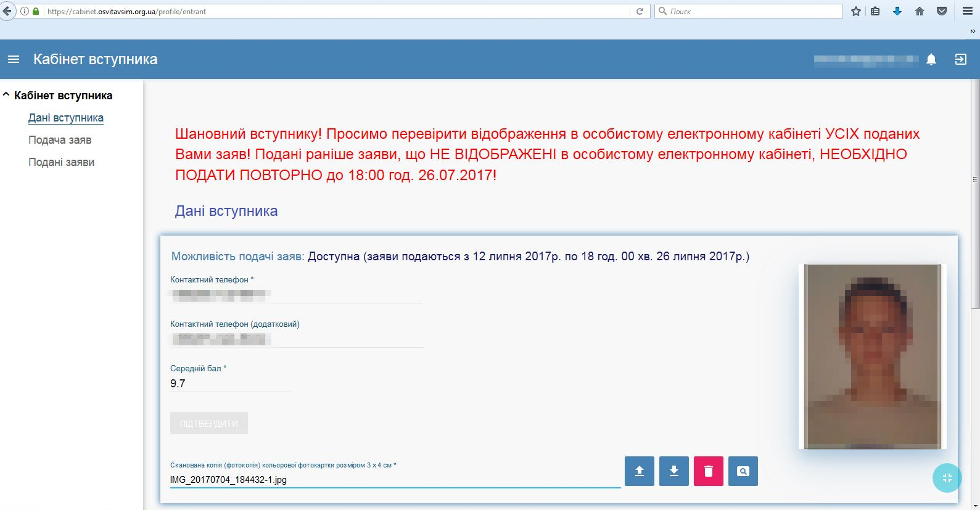Go to Подача заяв section
Screen dimensions: 980x510
click(60, 140)
